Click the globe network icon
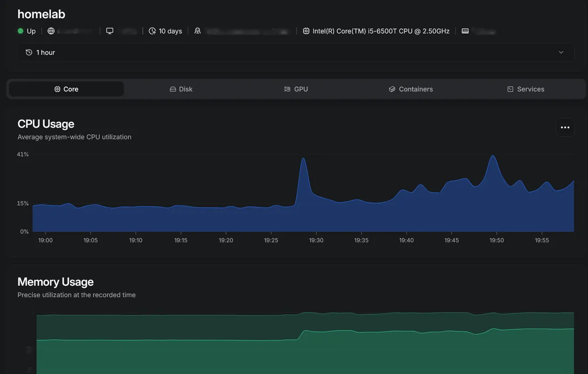 coord(51,31)
